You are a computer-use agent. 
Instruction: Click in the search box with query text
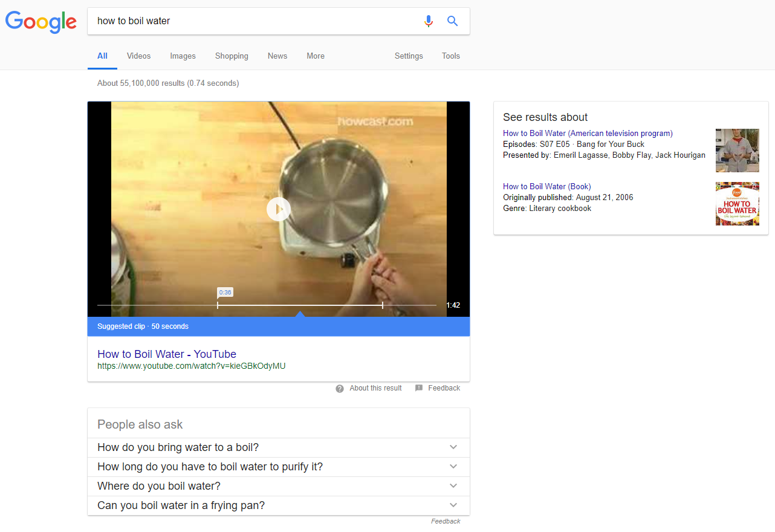click(254, 21)
